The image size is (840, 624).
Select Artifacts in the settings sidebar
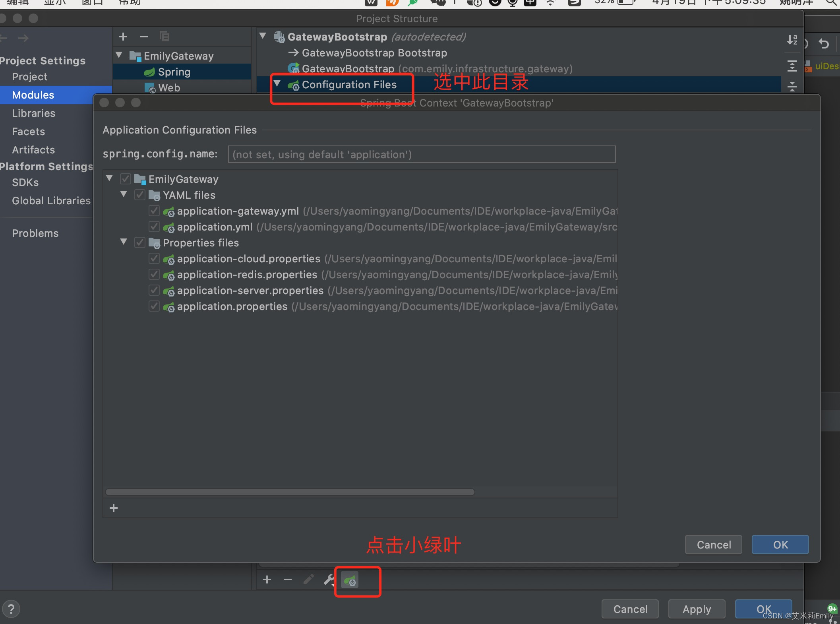(x=33, y=150)
